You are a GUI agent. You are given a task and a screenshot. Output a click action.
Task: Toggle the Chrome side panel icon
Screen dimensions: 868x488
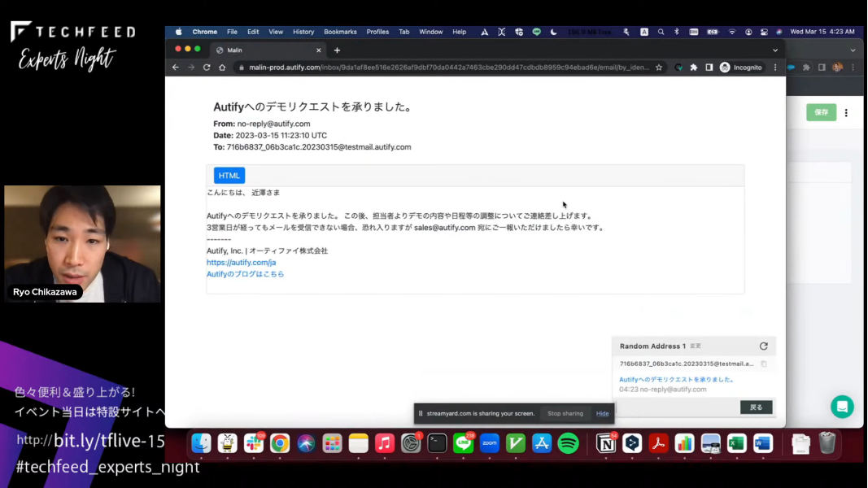[x=709, y=68]
